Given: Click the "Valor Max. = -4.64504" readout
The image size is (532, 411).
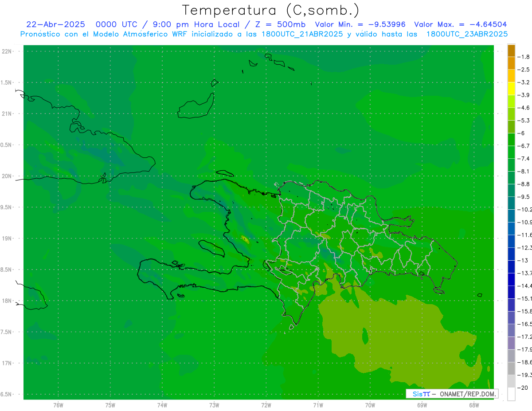Looking at the screenshot, I should 461,24.
